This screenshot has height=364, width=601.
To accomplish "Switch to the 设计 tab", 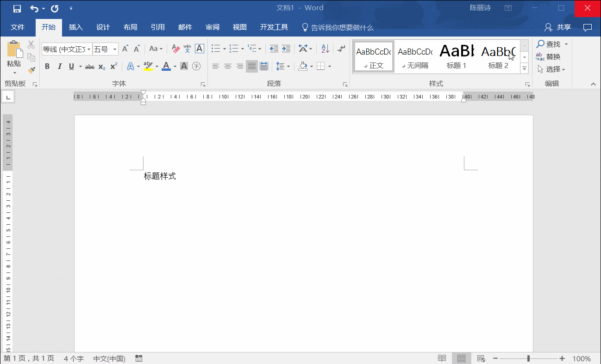I will click(103, 27).
